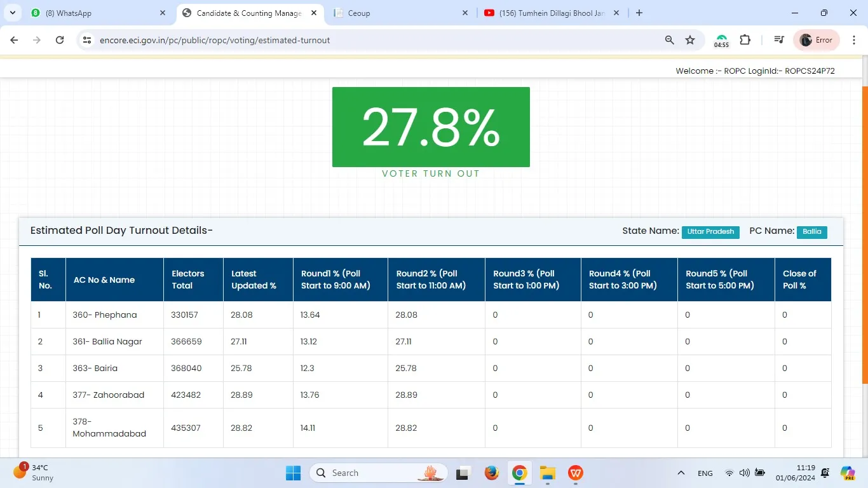Click the browser forward arrow
Screen dimensions: 868x488
tap(37, 40)
